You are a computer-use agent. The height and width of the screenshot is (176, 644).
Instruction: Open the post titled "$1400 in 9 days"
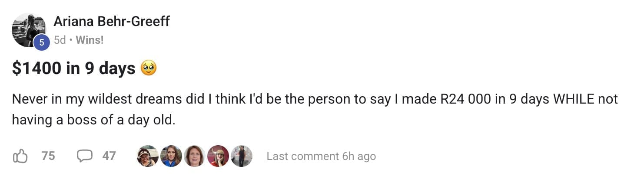(x=74, y=68)
